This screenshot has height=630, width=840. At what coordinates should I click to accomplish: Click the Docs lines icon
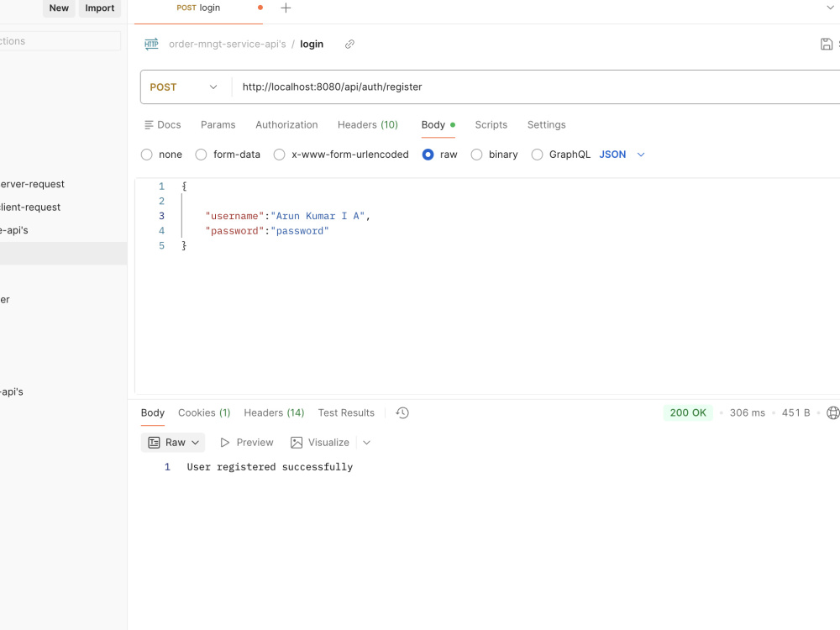click(149, 125)
